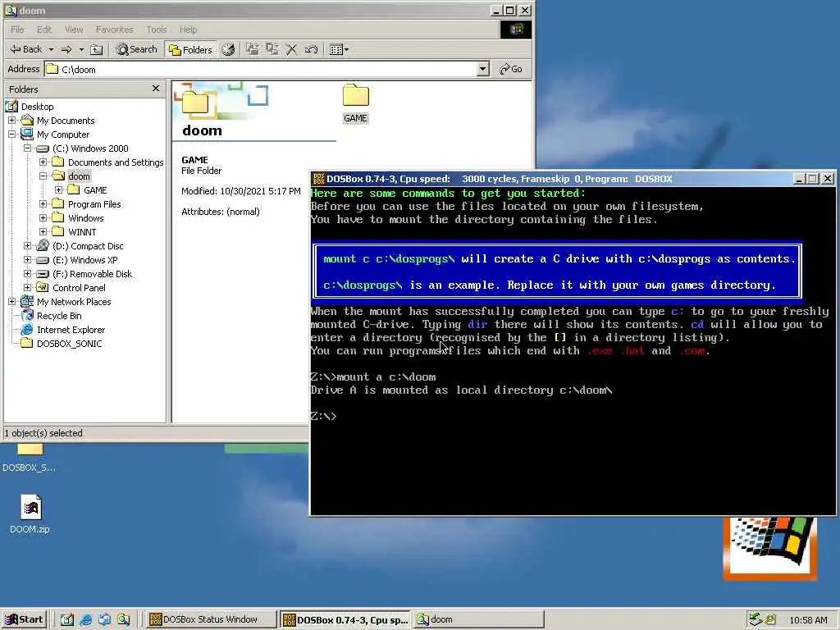This screenshot has height=630, width=840.
Task: Open the Views dropdown button
Action: coord(339,49)
